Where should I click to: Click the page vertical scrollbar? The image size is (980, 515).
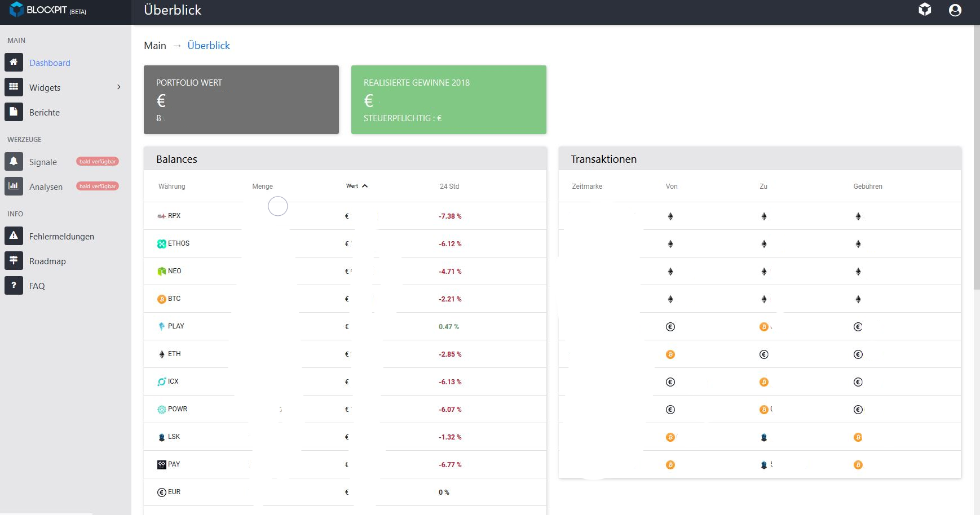[x=977, y=157]
